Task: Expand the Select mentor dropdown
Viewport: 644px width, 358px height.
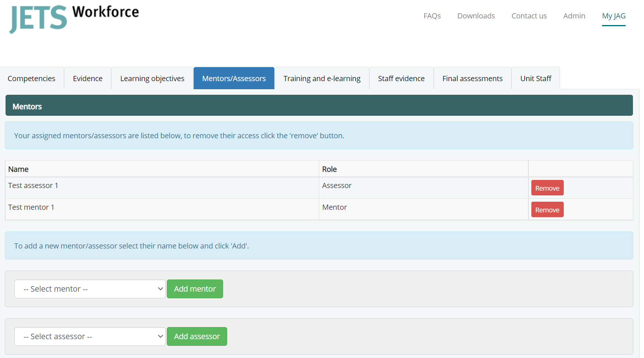Action: pyautogui.click(x=90, y=289)
